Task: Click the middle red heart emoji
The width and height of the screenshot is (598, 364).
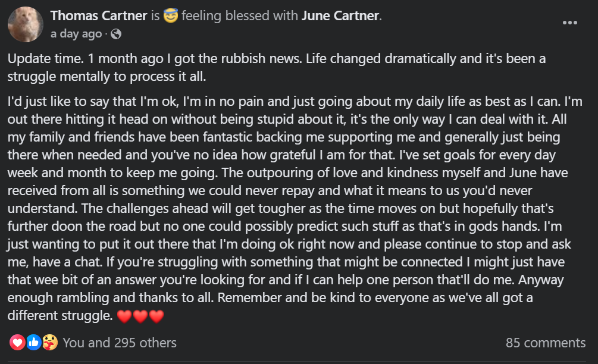Action: pos(140,316)
